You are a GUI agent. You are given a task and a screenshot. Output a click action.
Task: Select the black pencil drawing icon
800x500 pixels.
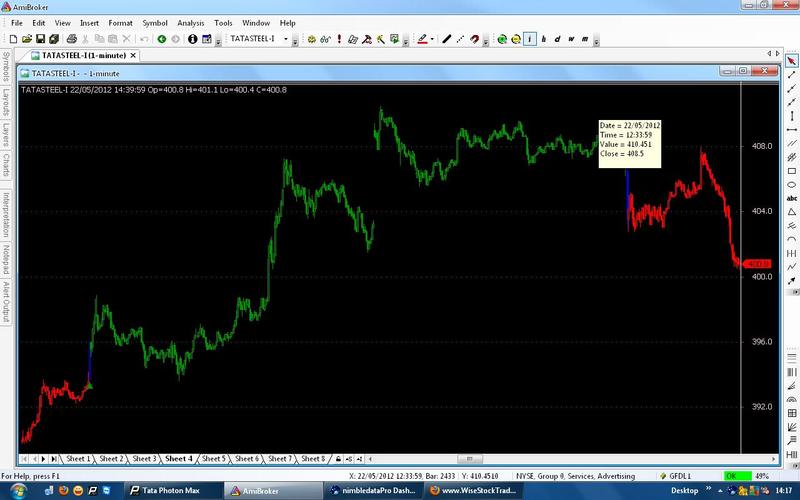point(447,39)
